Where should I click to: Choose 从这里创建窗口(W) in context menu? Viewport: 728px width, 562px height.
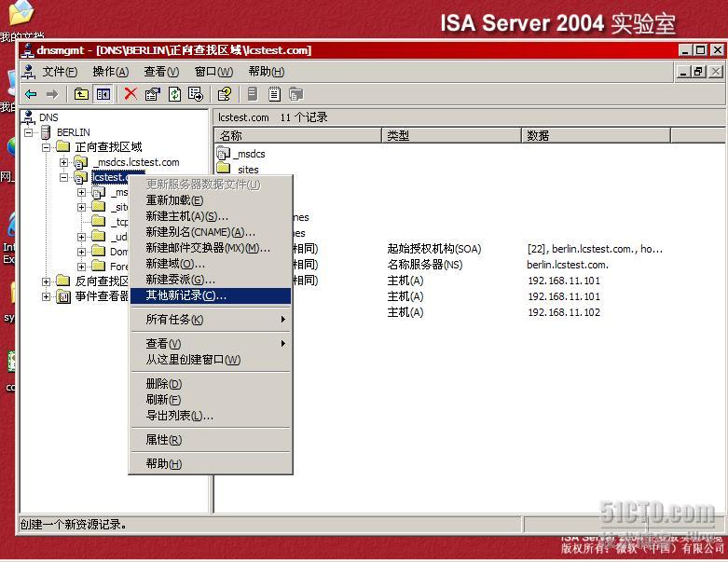(x=211, y=359)
